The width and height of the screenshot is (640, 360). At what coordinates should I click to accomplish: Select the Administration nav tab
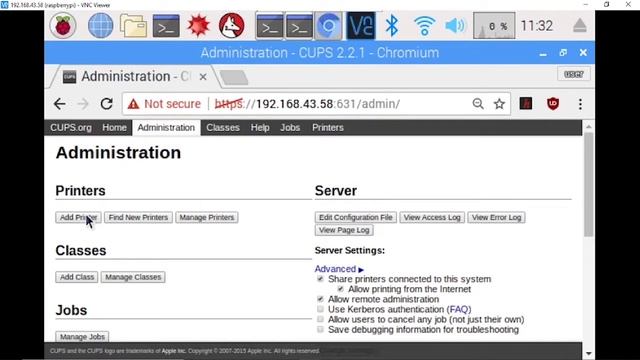[x=166, y=128]
